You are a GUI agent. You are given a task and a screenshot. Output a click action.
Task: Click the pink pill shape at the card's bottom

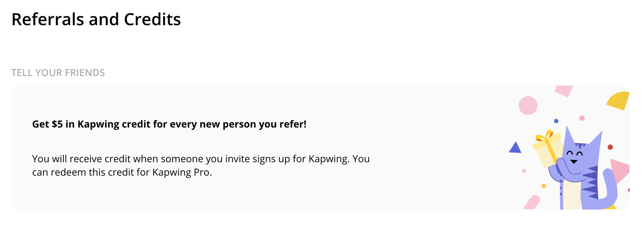tap(532, 202)
